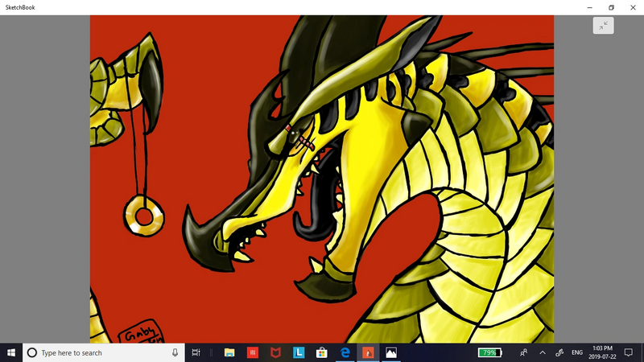This screenshot has width=644, height=362.
Task: Open the Windows Start menu
Action: coord(11,352)
